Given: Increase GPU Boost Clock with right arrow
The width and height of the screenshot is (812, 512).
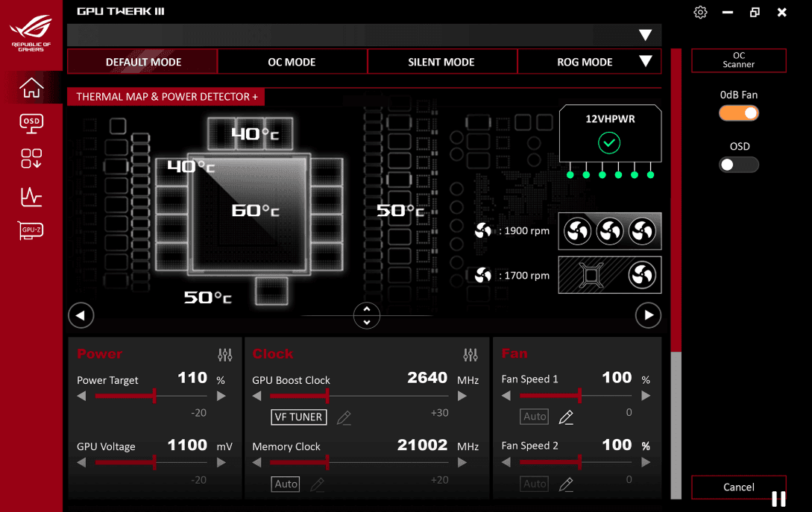Looking at the screenshot, I should tap(462, 396).
